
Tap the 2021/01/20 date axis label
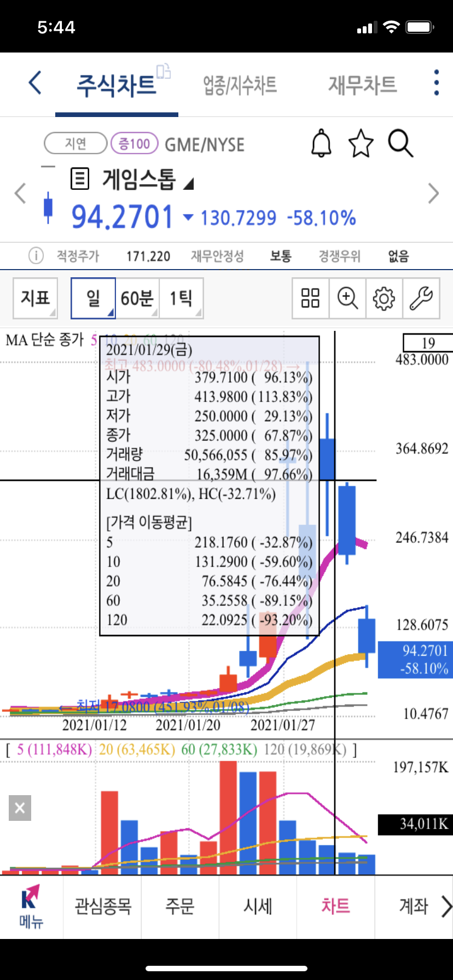188,725
